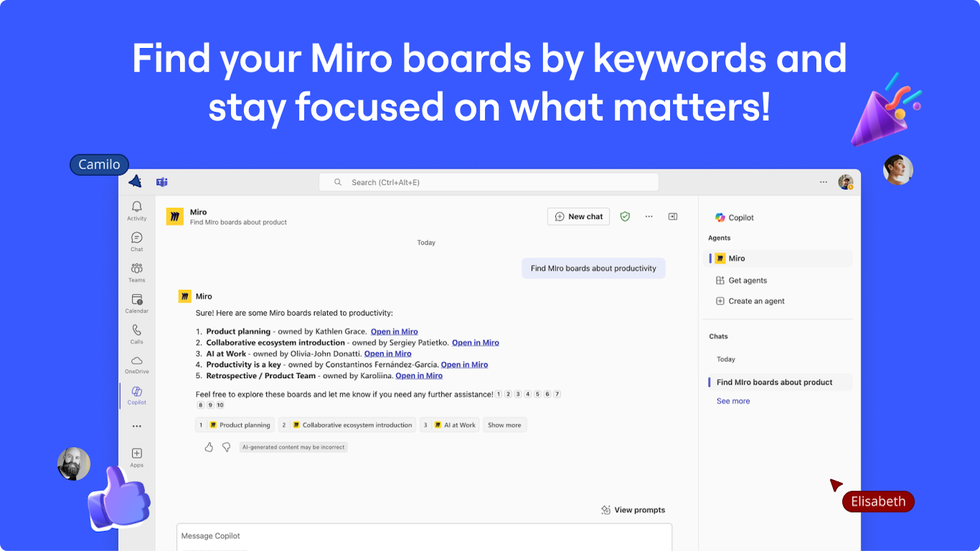Viewport: 980px width, 551px height.
Task: Click the dark blue arrow logo icon
Action: [x=136, y=182]
